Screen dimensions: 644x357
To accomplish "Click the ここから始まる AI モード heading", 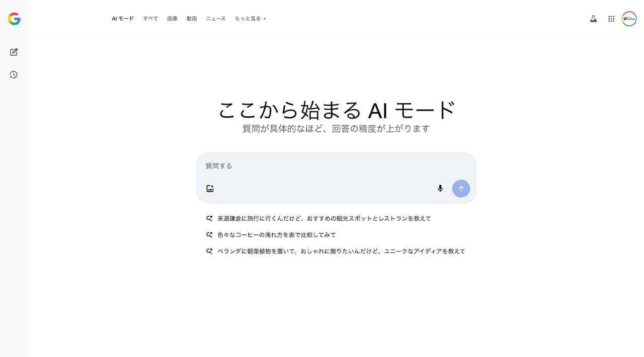I will [x=337, y=110].
